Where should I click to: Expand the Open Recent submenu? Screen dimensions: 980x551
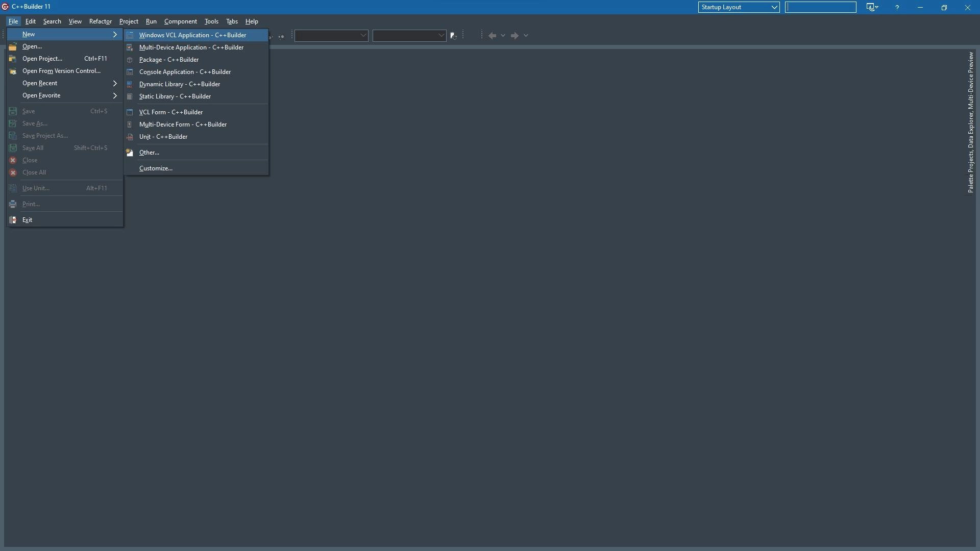65,83
